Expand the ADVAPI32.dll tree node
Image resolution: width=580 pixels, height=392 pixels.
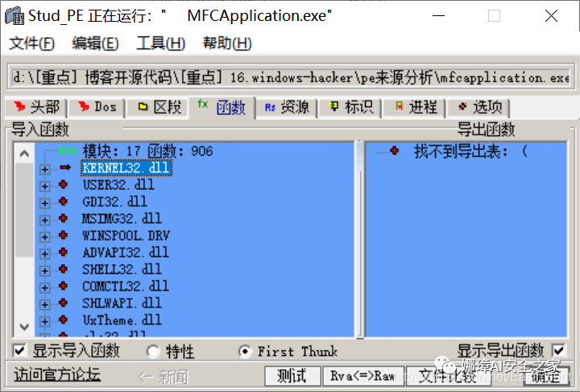45,254
